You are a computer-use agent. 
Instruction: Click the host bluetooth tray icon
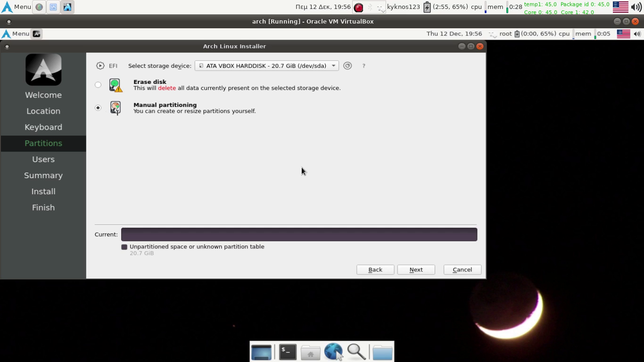point(370,7)
